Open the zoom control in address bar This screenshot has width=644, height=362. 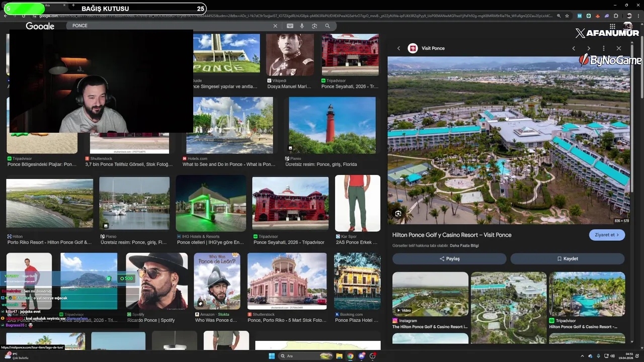(x=558, y=16)
